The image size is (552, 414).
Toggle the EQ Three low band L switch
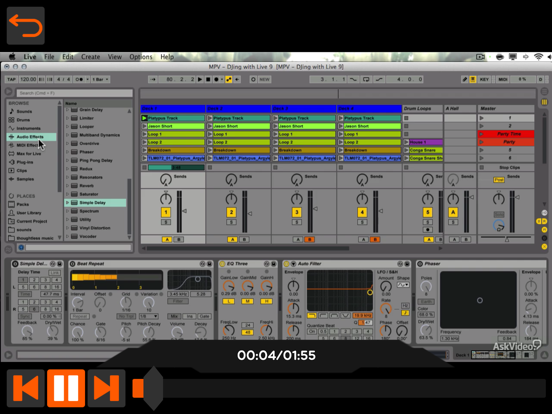[228, 301]
